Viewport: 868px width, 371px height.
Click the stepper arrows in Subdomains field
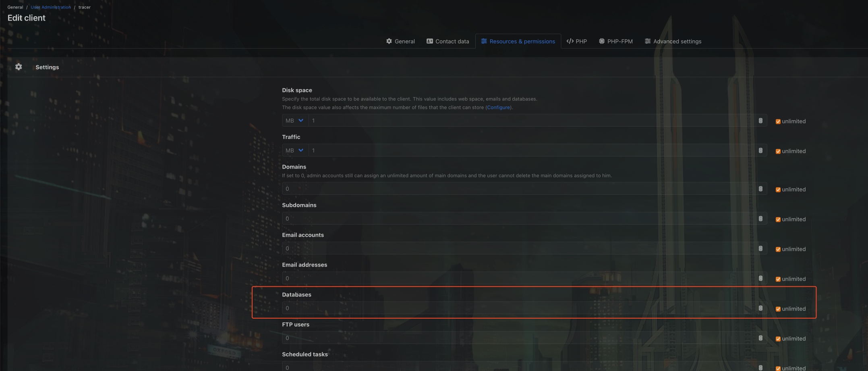760,219
